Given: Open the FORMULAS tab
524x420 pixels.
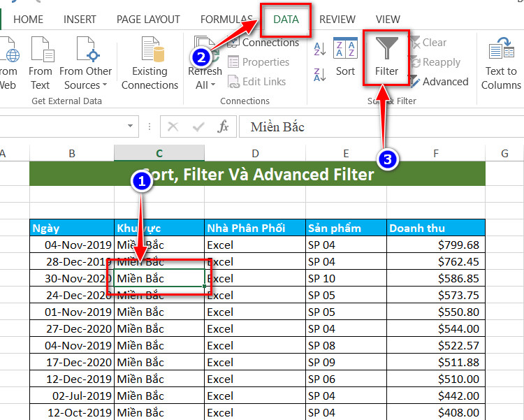Looking at the screenshot, I should click(226, 20).
